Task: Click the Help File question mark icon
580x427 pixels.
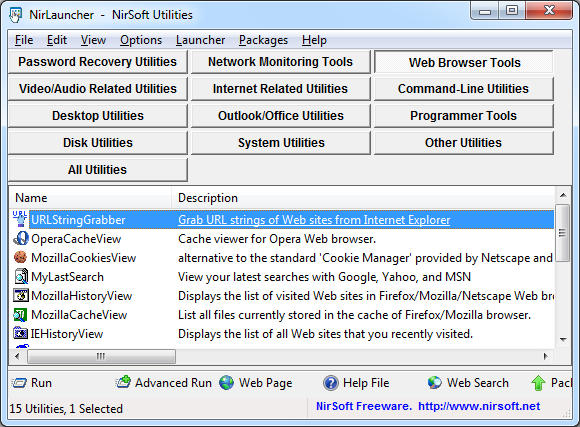Action: point(331,383)
